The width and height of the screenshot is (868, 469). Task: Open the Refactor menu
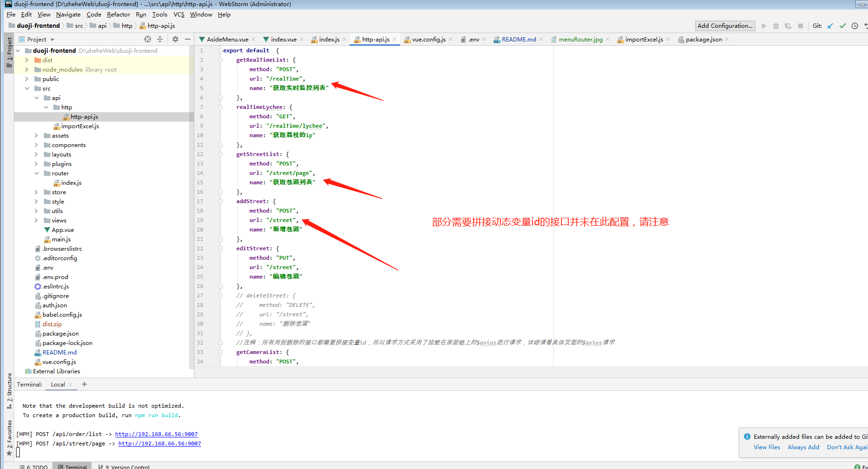(x=118, y=15)
